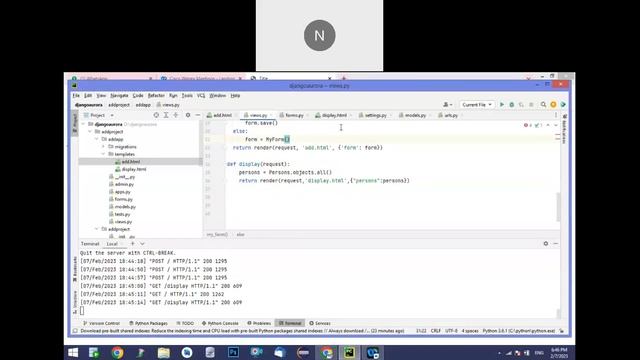Switch to forms.py editor tab
Image resolution: width=640 pixels, height=360 pixels.
click(294, 116)
